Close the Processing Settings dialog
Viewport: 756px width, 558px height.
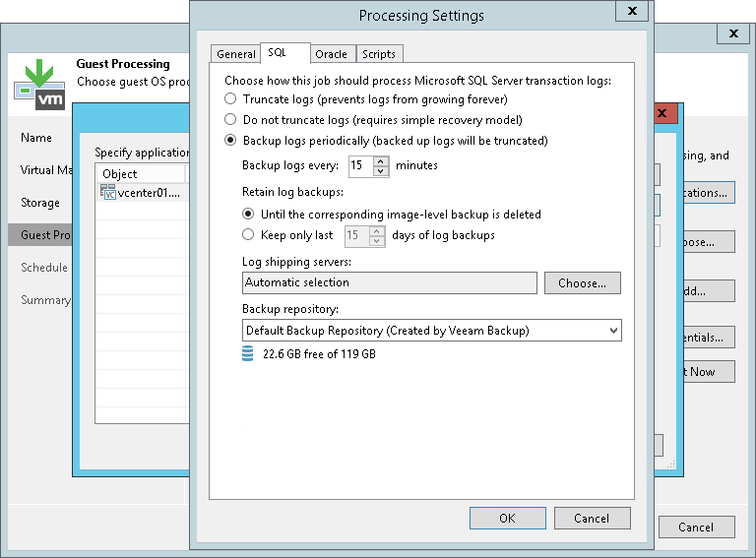pyautogui.click(x=632, y=11)
